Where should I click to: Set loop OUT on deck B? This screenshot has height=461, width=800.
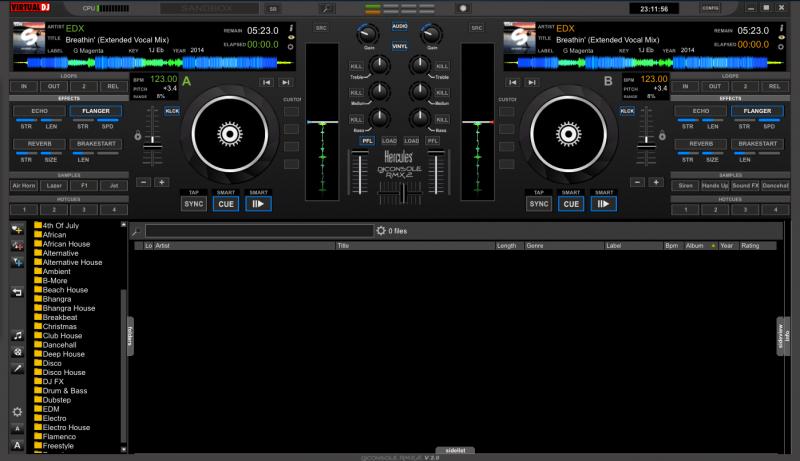pyautogui.click(x=715, y=86)
